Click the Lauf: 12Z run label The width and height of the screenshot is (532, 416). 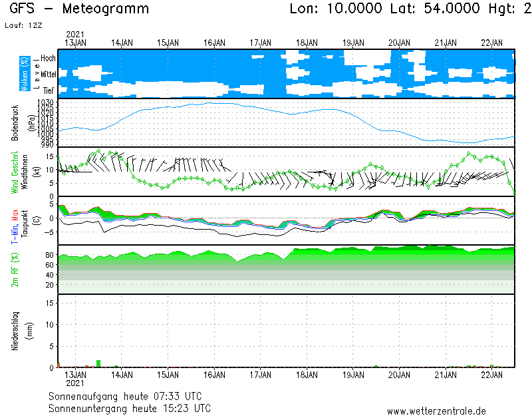[x=22, y=25]
